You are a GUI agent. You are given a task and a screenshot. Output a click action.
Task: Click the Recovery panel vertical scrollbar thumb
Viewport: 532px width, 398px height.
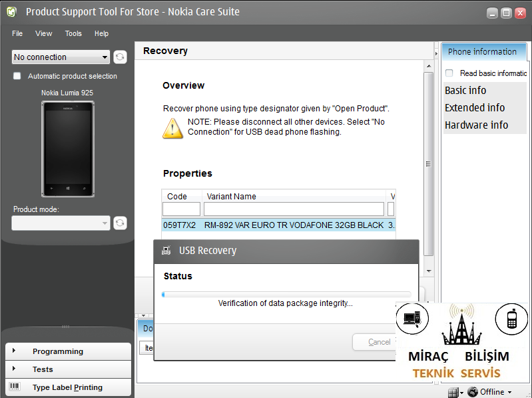(x=429, y=164)
